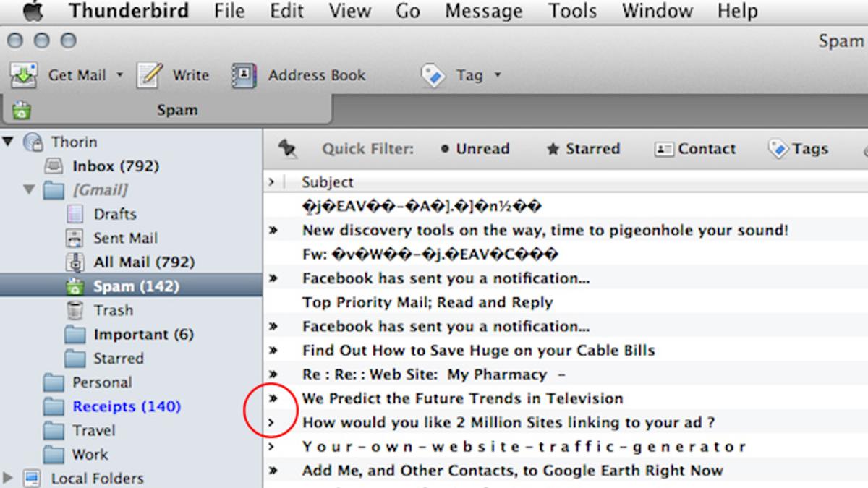This screenshot has width=868, height=488.
Task: Click the Inbox tray icon
Action: (54, 167)
